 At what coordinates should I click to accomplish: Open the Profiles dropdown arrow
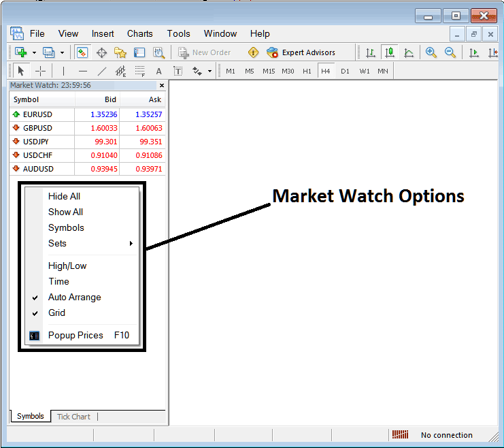(62, 52)
